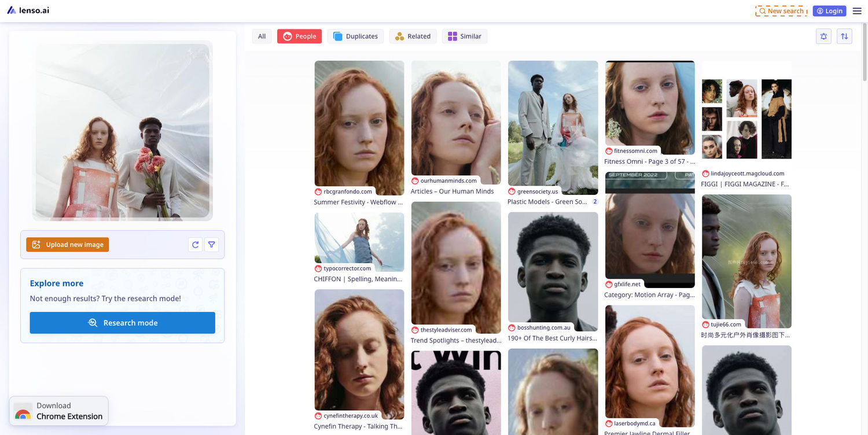Click the result count badge 2
This screenshot has width=868, height=435.
pos(594,202)
